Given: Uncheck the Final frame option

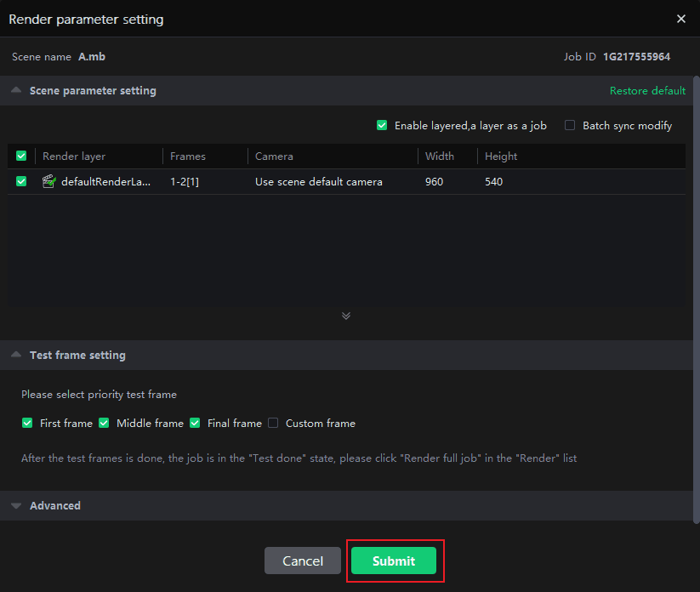Looking at the screenshot, I should coord(195,423).
